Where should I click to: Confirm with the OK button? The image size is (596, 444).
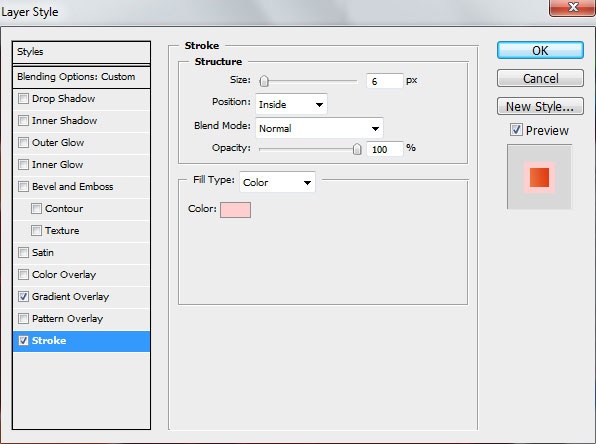(540, 51)
